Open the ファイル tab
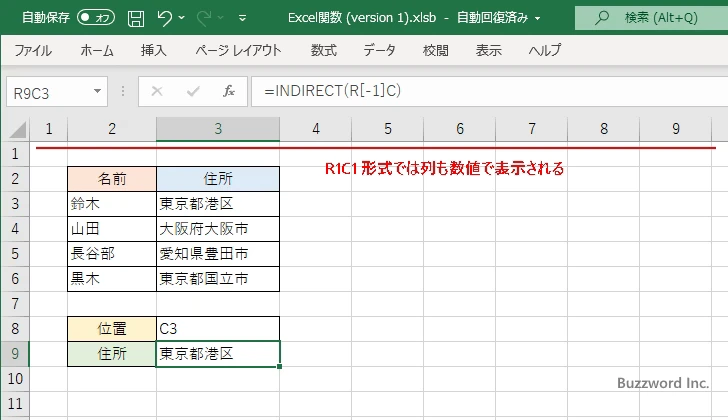This screenshot has height=420, width=728. 33,50
